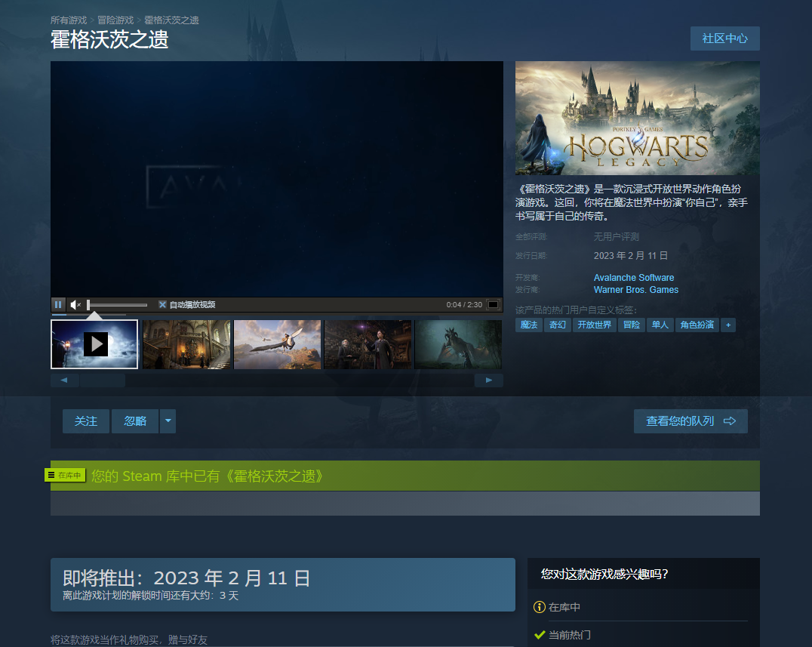The width and height of the screenshot is (812, 647).
Task: Click the Hogwarts Legacy header image
Action: [638, 118]
